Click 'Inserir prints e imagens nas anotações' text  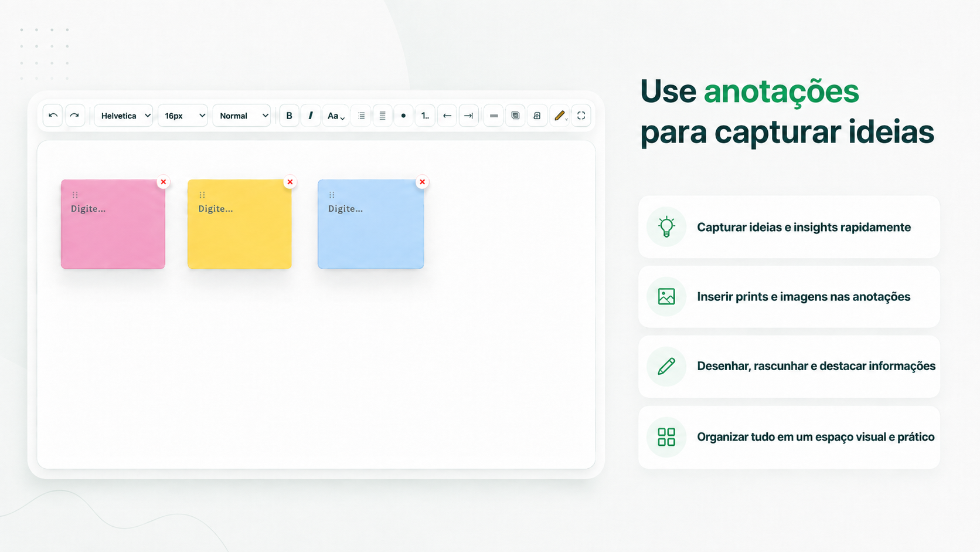click(804, 297)
